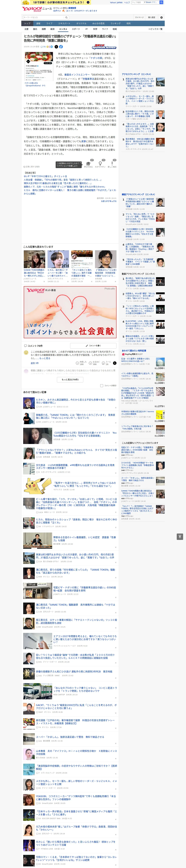186x868 pixels.
Task: Share article on X from the headline byline
Action: tap(56, 47)
